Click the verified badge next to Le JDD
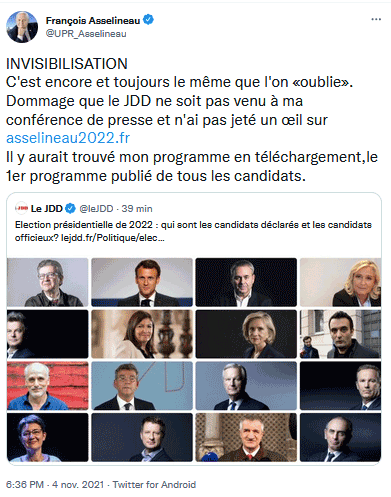The height and width of the screenshot is (497, 391). (70, 209)
